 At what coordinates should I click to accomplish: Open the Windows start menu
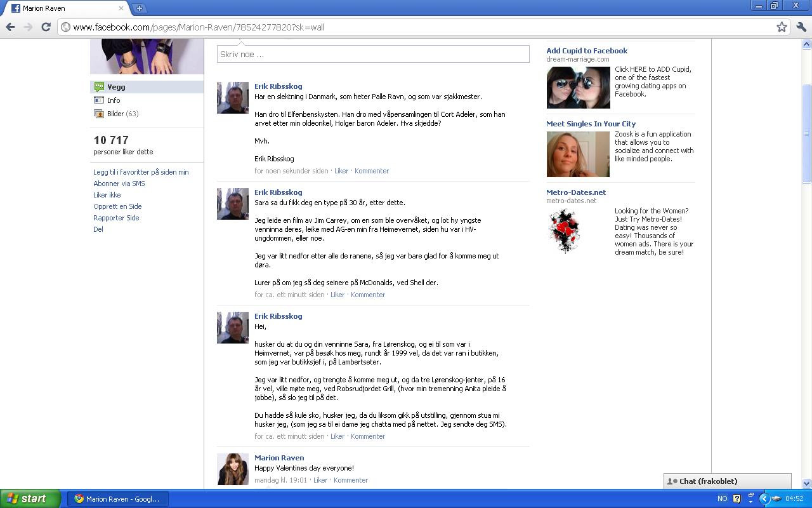[x=30, y=498]
